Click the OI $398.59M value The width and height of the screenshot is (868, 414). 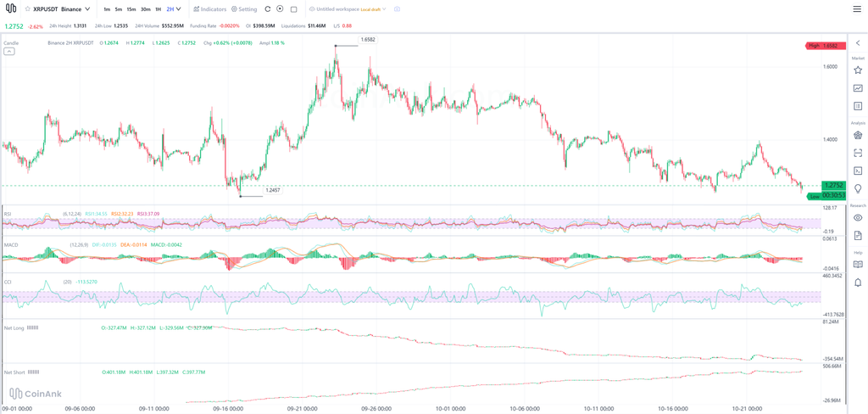(264, 25)
